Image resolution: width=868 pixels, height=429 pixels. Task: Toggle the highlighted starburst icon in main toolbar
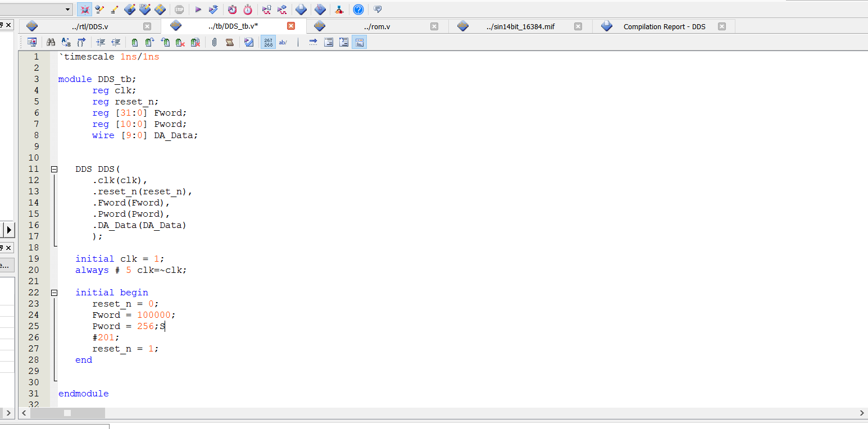pyautogui.click(x=84, y=10)
